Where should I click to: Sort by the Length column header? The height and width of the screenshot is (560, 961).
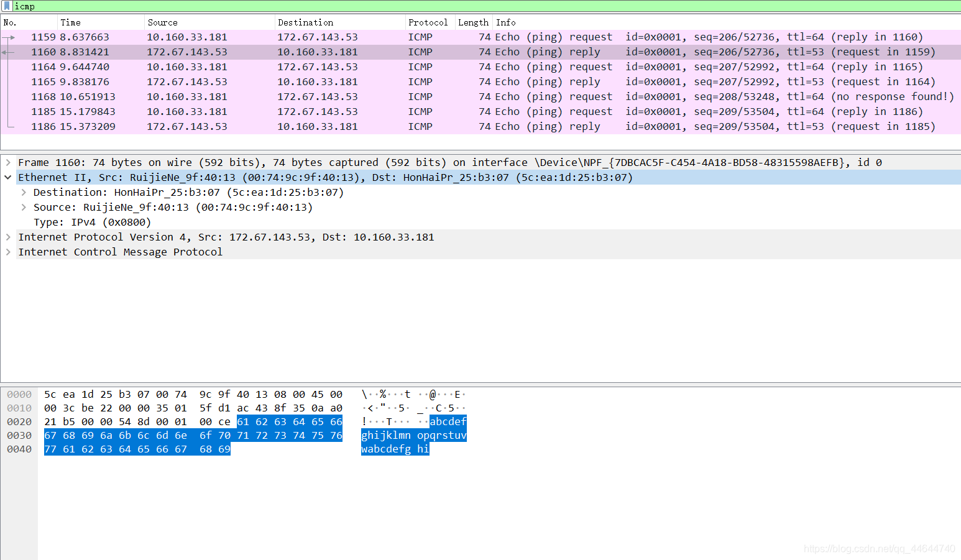(474, 22)
